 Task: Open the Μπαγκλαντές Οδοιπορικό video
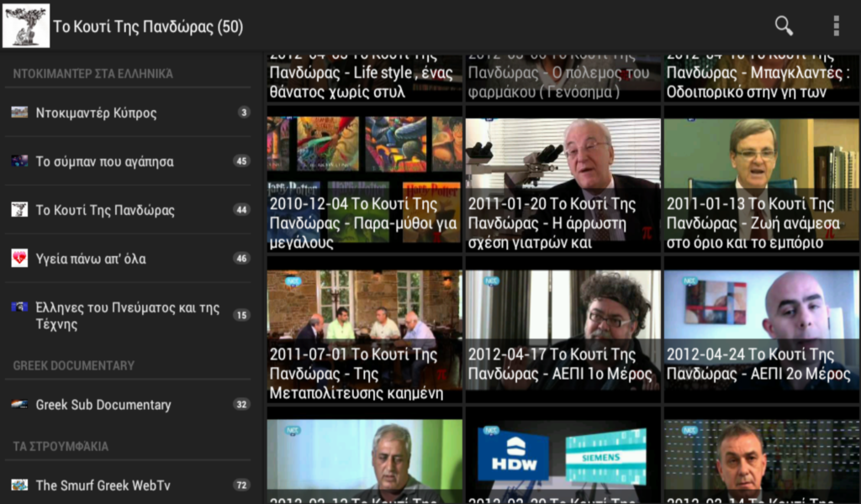click(x=761, y=77)
